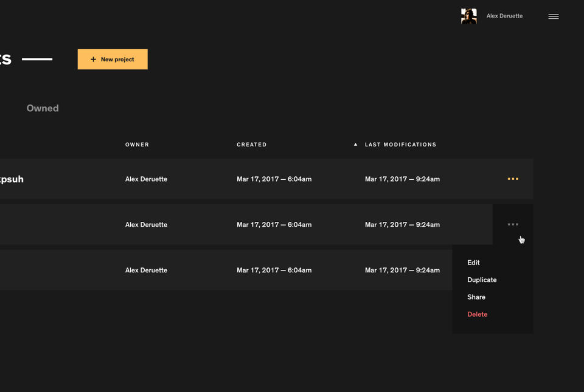Open the project ending in 'psuh'

tap(12, 179)
